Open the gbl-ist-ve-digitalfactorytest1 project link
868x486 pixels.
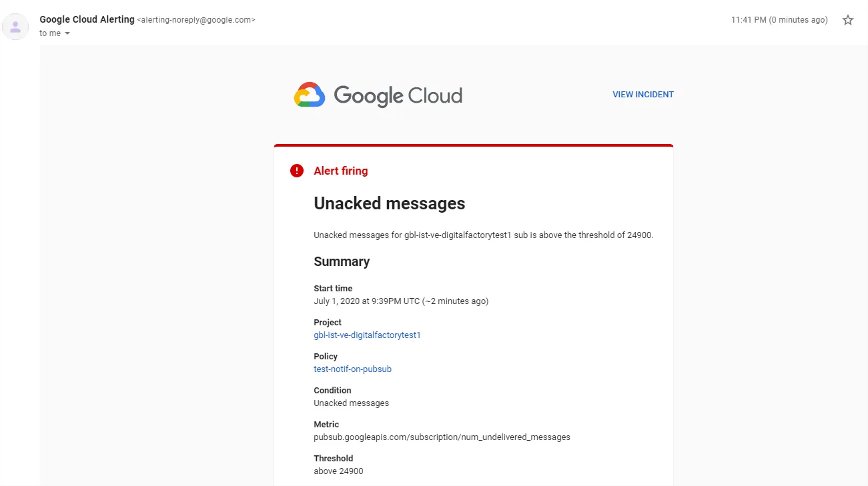(367, 335)
